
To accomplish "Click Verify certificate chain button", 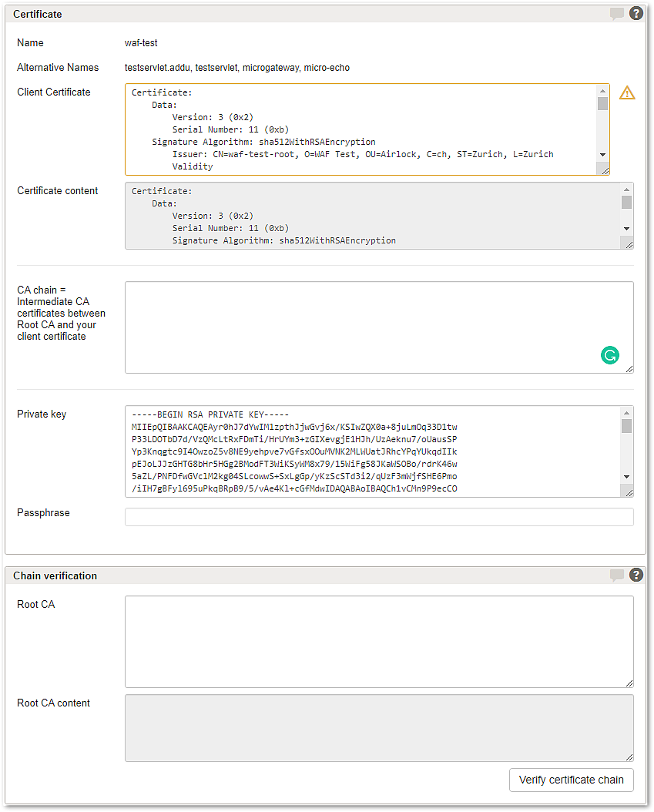I will [571, 780].
